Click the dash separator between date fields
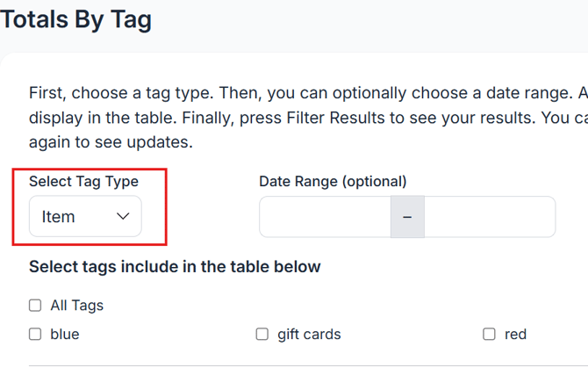588x368 pixels. [x=407, y=216]
